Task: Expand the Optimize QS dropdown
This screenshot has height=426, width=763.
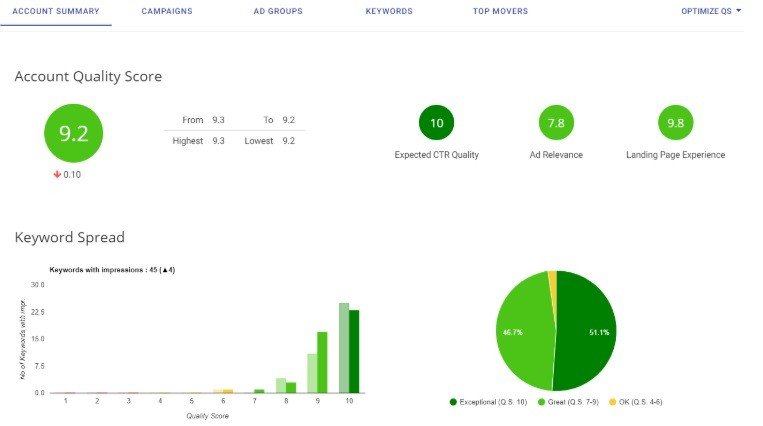Action: (711, 11)
